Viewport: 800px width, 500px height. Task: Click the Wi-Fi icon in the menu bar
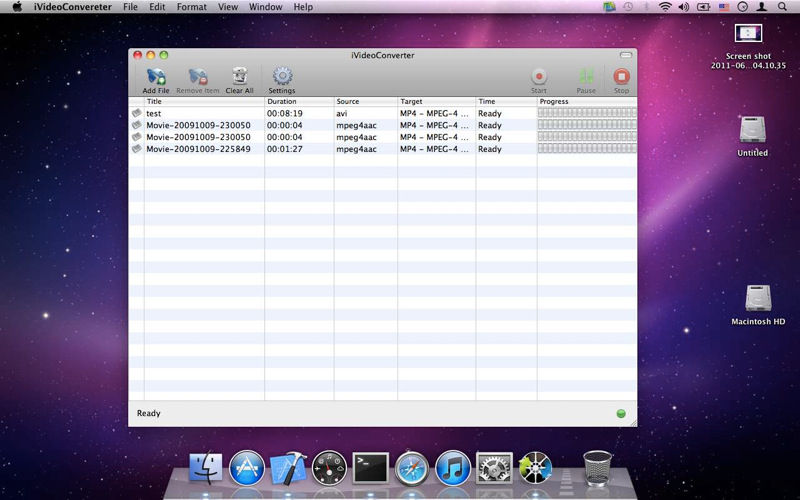665,7
